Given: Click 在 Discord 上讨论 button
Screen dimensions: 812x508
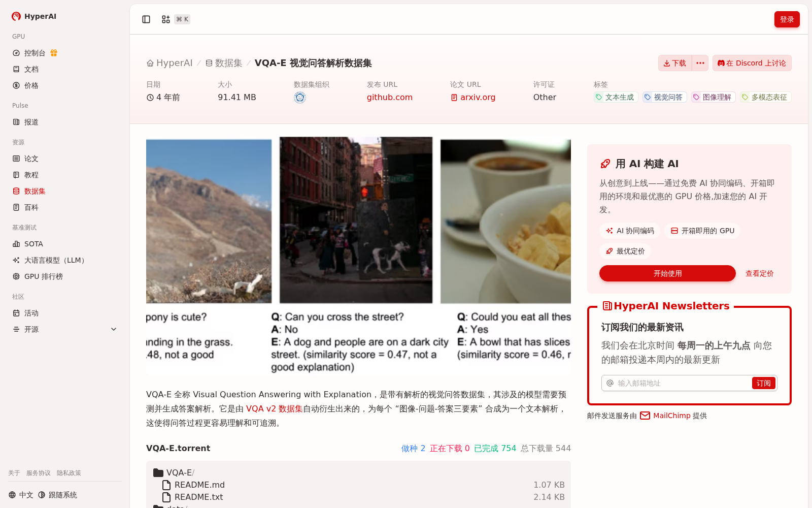Looking at the screenshot, I should click(752, 63).
